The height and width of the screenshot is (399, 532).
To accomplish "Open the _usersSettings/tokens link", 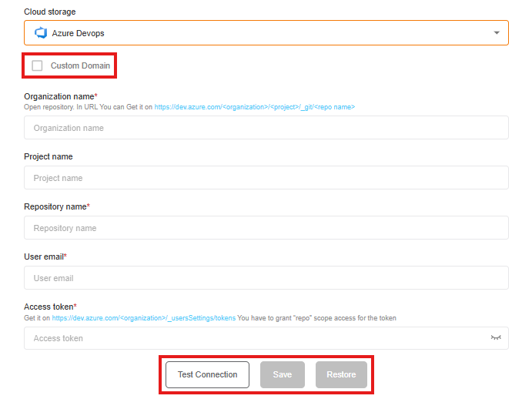I will 143,318.
